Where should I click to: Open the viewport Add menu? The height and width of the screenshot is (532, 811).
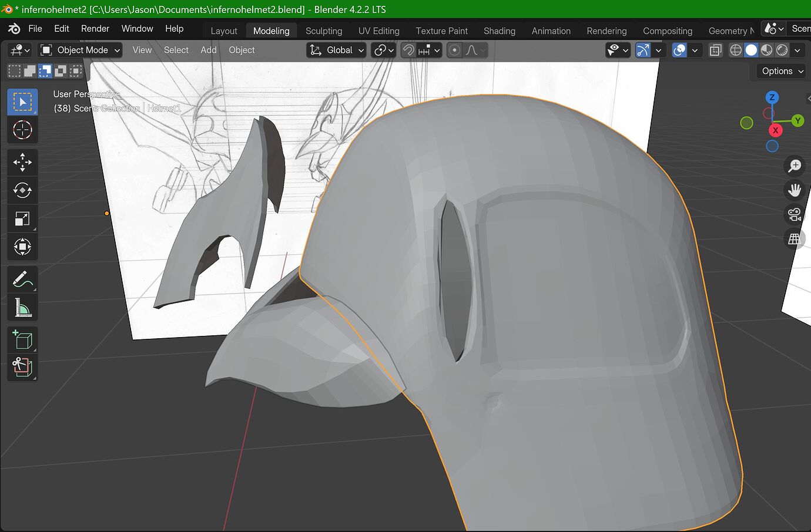pos(209,50)
